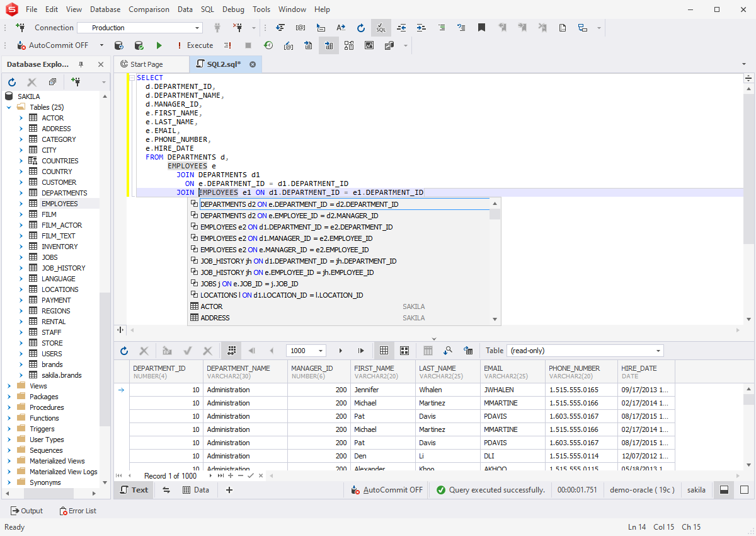The image size is (756, 536).
Task: Open the Production connection dropdown
Action: [x=197, y=28]
